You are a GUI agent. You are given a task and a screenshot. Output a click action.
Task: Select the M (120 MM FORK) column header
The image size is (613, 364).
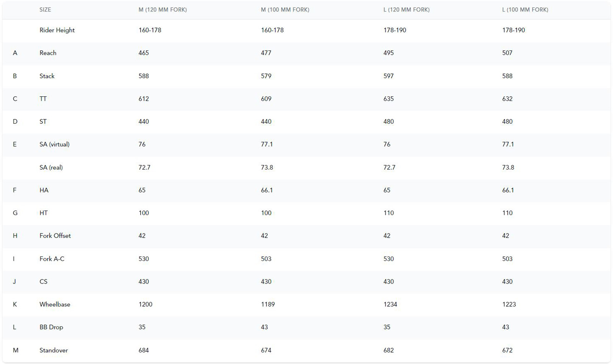[162, 10]
